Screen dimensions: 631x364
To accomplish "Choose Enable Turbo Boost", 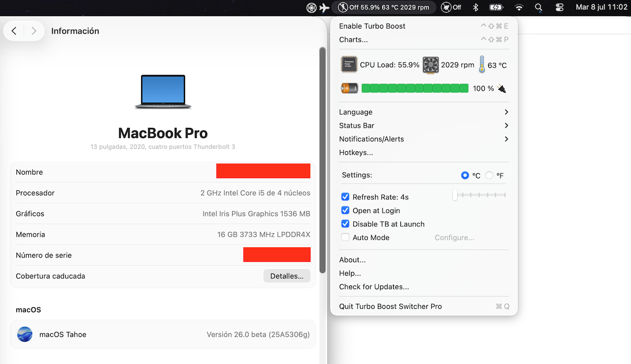I will point(423,26).
